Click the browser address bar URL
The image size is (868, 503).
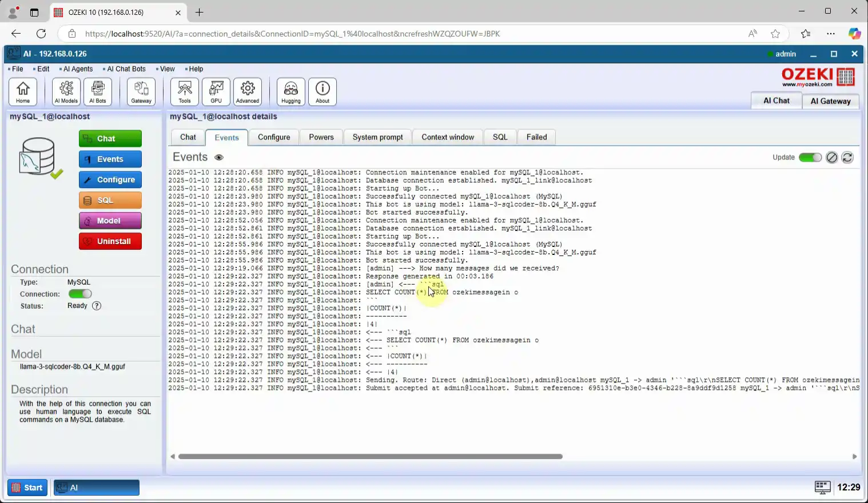[292, 34]
